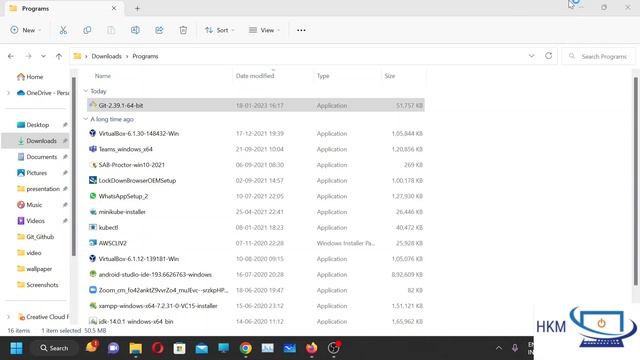Screen dimensions: 640x360
Task: Show hidden system tray icons
Action: click(x=499, y=348)
